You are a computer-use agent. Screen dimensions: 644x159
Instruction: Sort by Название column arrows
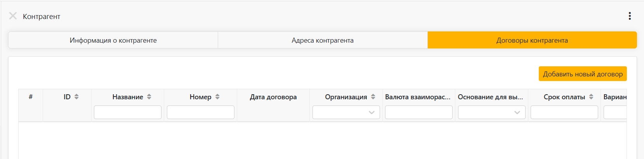tap(149, 97)
